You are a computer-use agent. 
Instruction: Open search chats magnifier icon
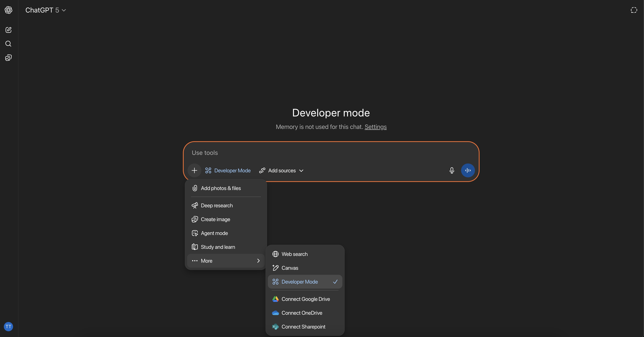[8, 44]
